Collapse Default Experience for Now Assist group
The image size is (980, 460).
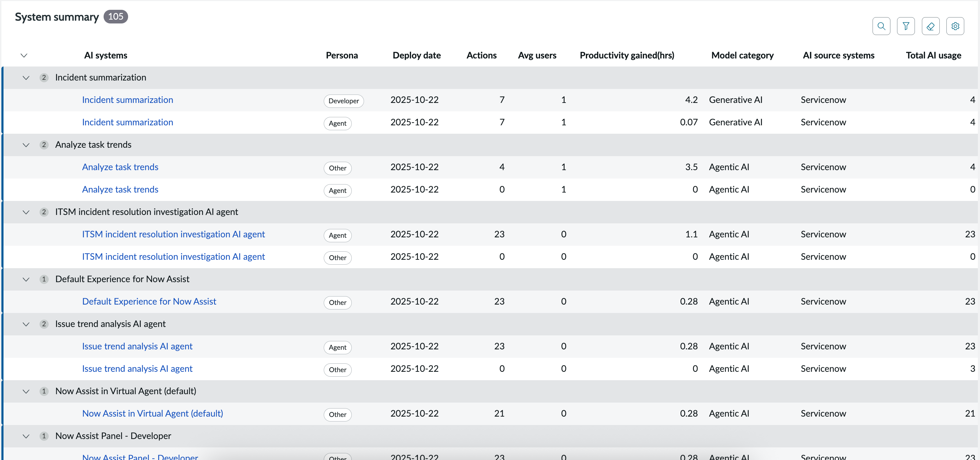tap(26, 279)
